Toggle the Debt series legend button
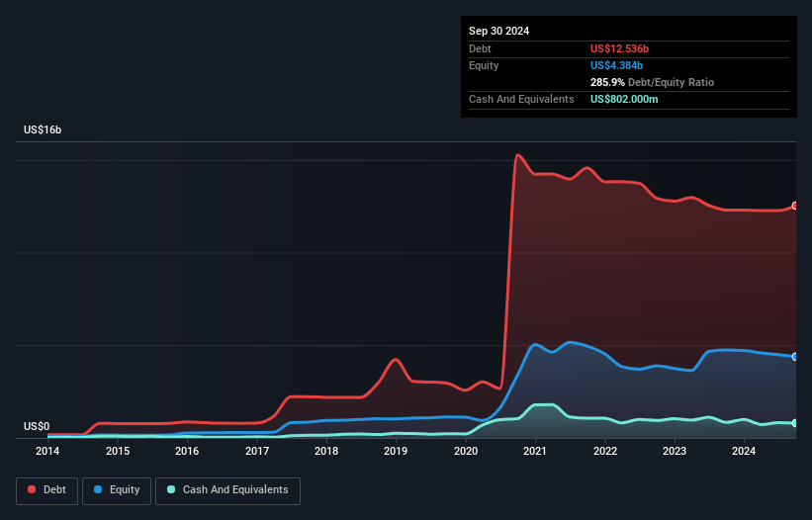Screen dimensions: 812x520 point(46,490)
